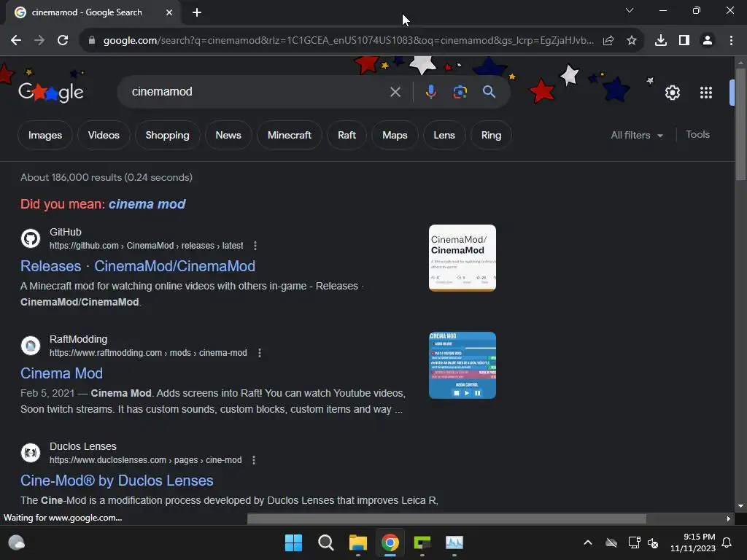Close the cinemamod Google Search tab

pos(169,12)
